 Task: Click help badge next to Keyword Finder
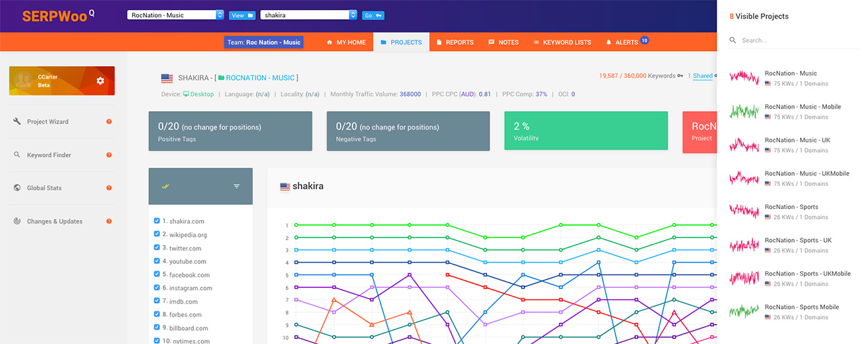(109, 155)
